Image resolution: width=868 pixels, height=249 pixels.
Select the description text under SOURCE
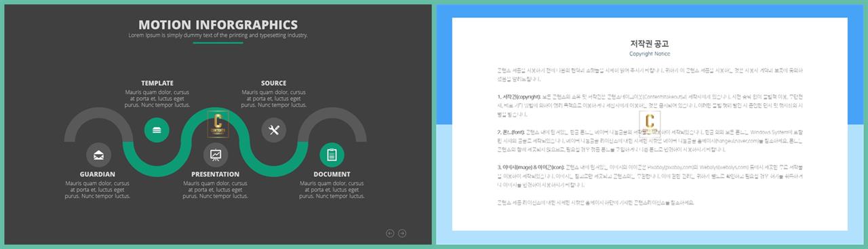pyautogui.click(x=274, y=98)
